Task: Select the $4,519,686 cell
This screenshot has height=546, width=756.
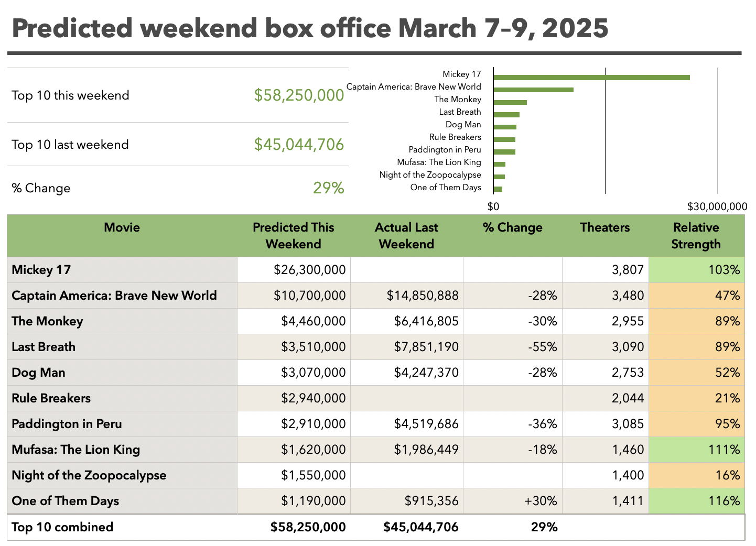Action: (x=407, y=424)
